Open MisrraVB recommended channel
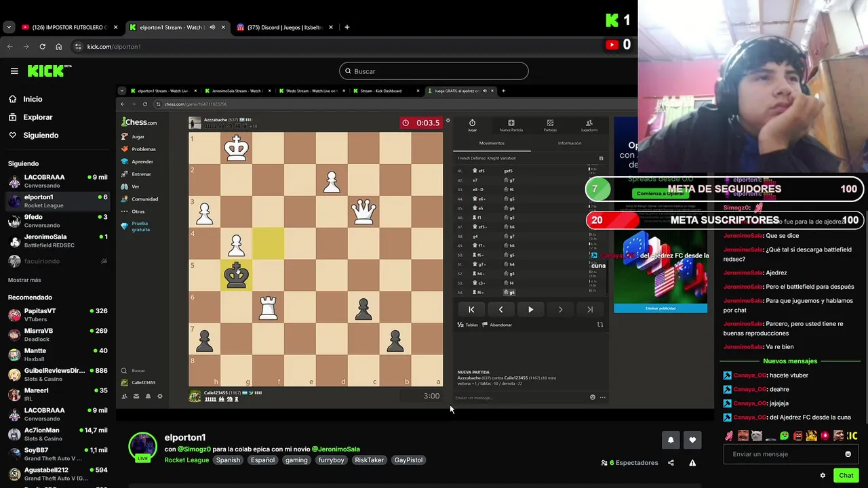The image size is (868, 488). click(x=58, y=335)
